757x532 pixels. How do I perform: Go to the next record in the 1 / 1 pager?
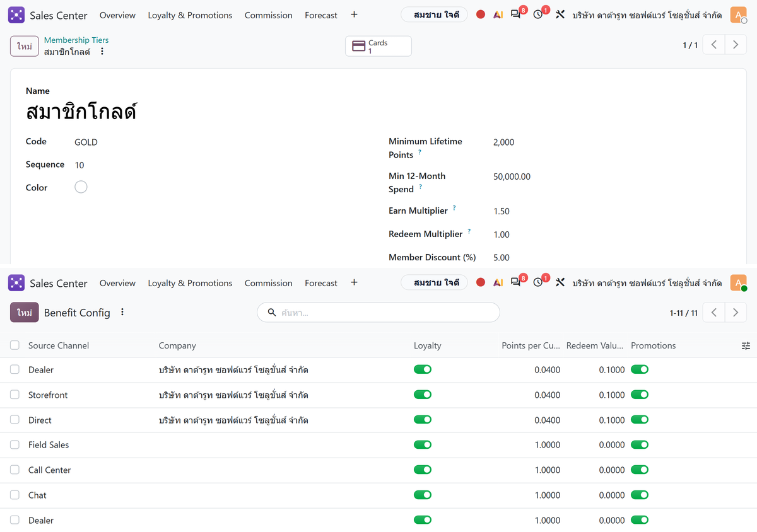(736, 45)
